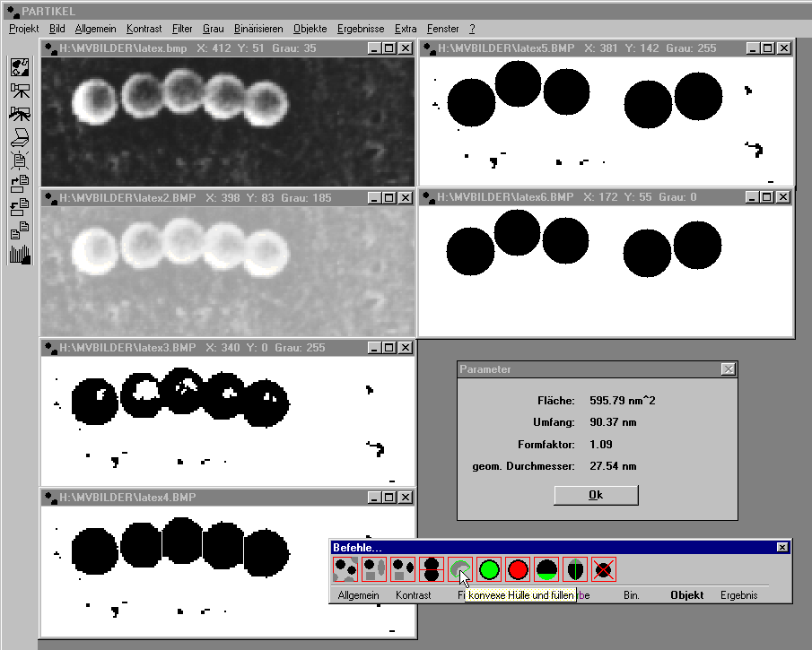
Task: Select the Allgemein tab in Befehle panel
Action: point(358,595)
